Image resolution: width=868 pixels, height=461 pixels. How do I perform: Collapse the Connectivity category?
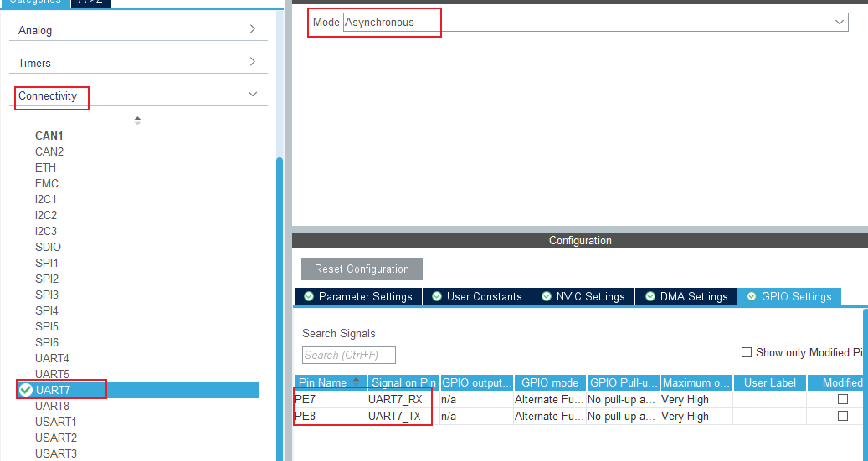[138, 95]
